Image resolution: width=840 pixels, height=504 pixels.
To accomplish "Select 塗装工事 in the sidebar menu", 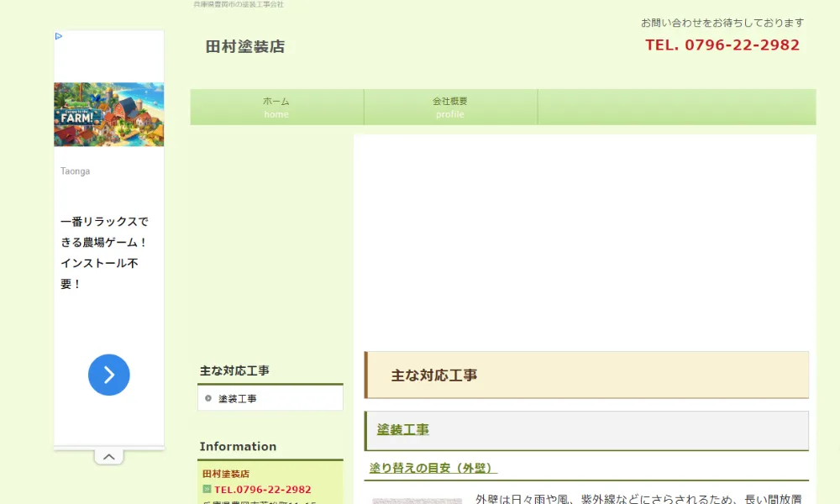I will [238, 398].
